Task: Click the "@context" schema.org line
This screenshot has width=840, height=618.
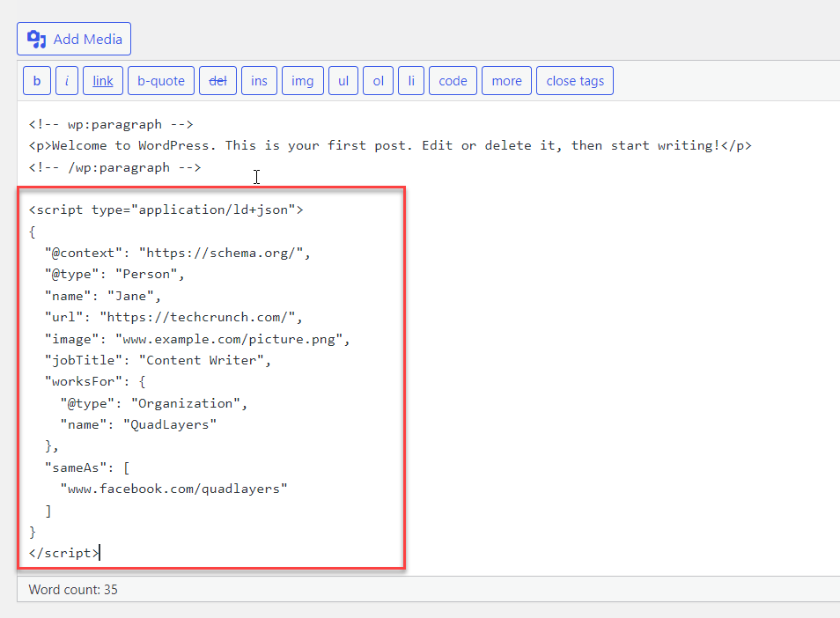Action: pos(177,253)
